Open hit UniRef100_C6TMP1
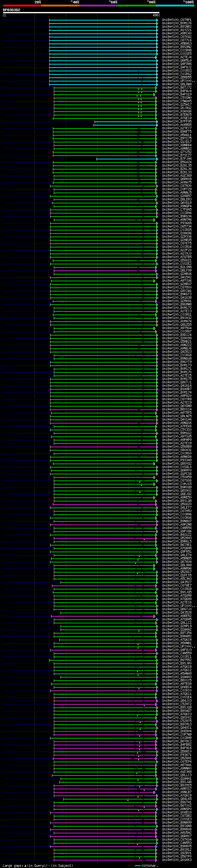This screenshot has height=868, width=197. tap(176, 20)
